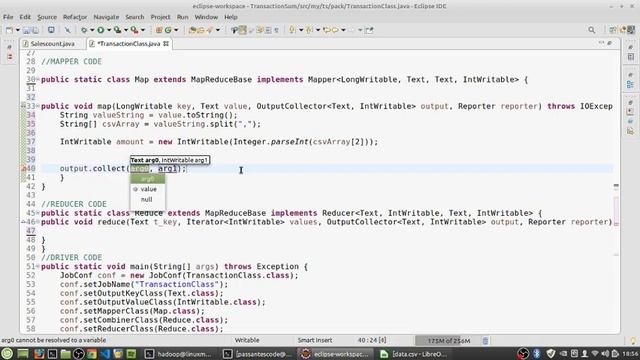Open the Window menu
This screenshot has height=360, width=640.
(x=206, y=17)
